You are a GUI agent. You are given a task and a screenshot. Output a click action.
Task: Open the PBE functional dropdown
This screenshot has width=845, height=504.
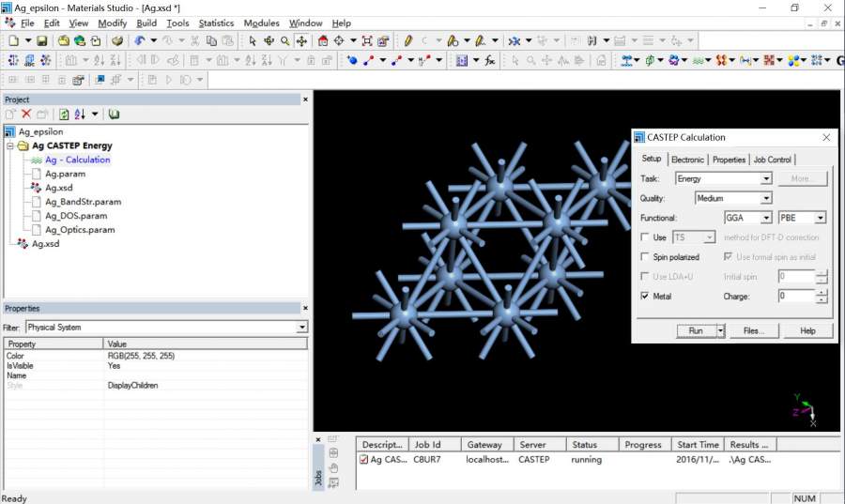tap(820, 218)
